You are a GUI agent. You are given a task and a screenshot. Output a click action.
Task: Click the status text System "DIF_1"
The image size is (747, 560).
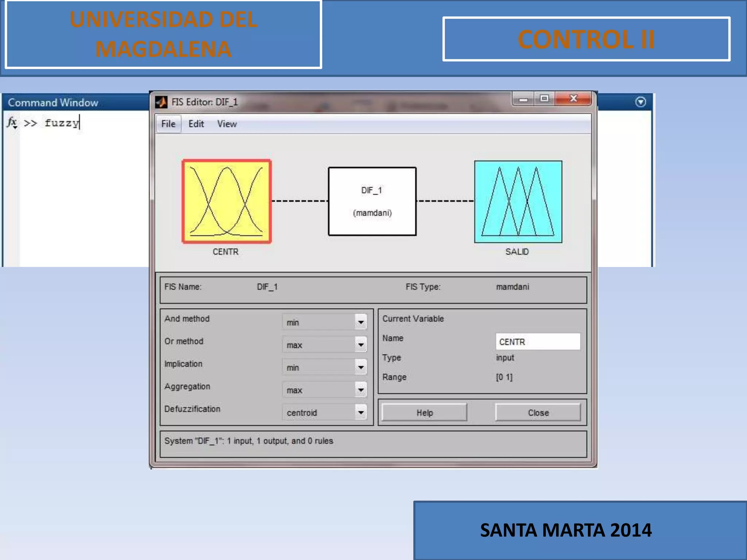(249, 441)
